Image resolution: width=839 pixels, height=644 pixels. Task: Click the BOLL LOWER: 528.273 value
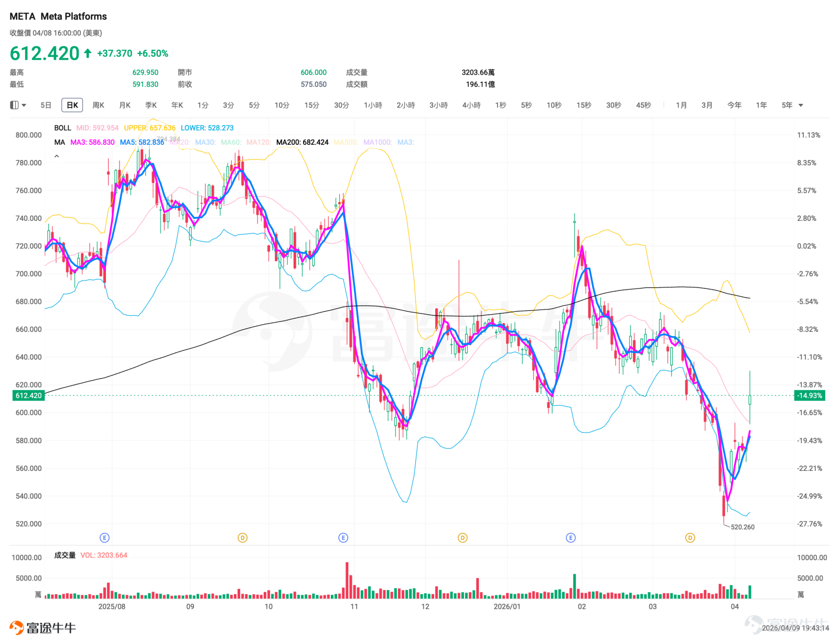[207, 128]
